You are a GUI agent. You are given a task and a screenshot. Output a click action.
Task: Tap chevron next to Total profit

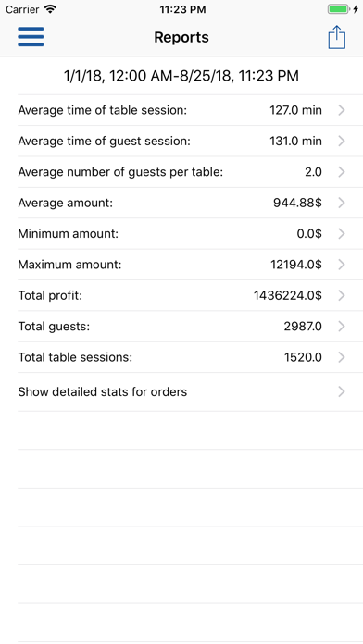[341, 295]
